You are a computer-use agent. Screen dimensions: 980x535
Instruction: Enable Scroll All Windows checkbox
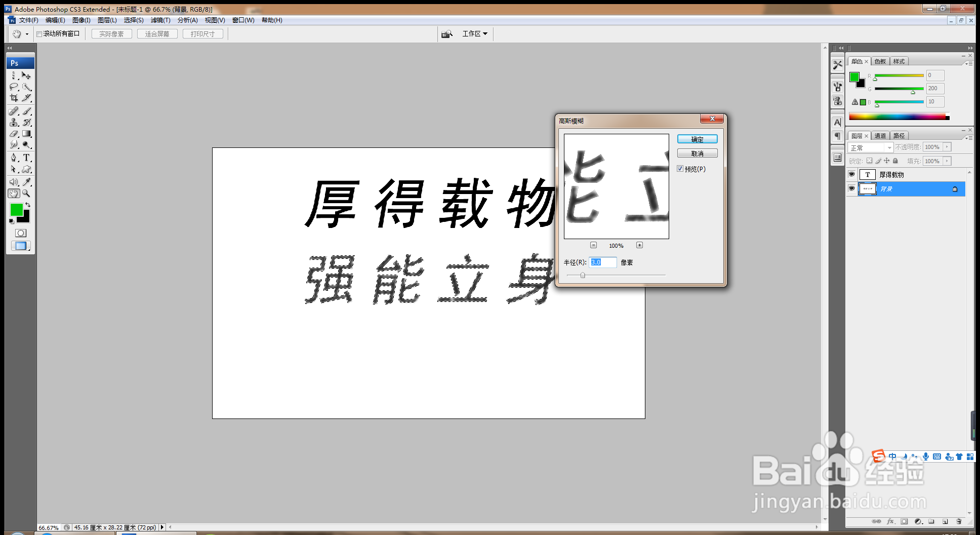click(x=39, y=34)
